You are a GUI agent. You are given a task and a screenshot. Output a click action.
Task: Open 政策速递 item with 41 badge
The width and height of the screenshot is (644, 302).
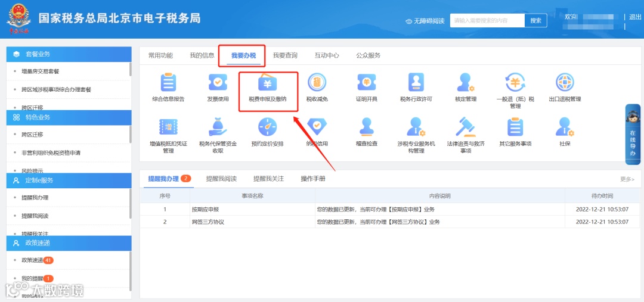point(38,260)
